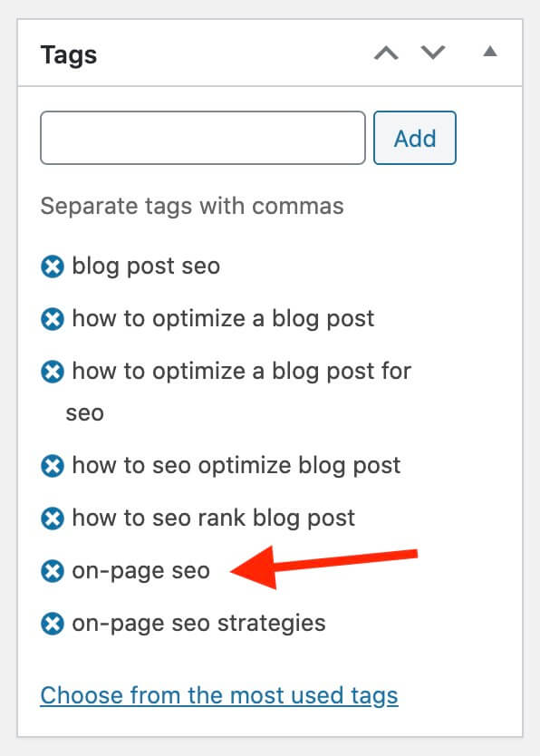Expand the Tags panel via its triangle
This screenshot has height=756, width=540.
click(489, 53)
